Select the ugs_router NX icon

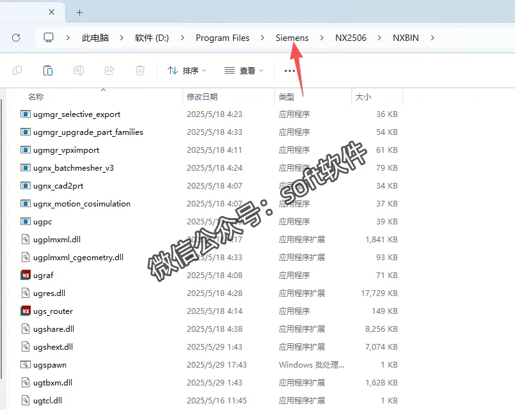[x=26, y=311]
